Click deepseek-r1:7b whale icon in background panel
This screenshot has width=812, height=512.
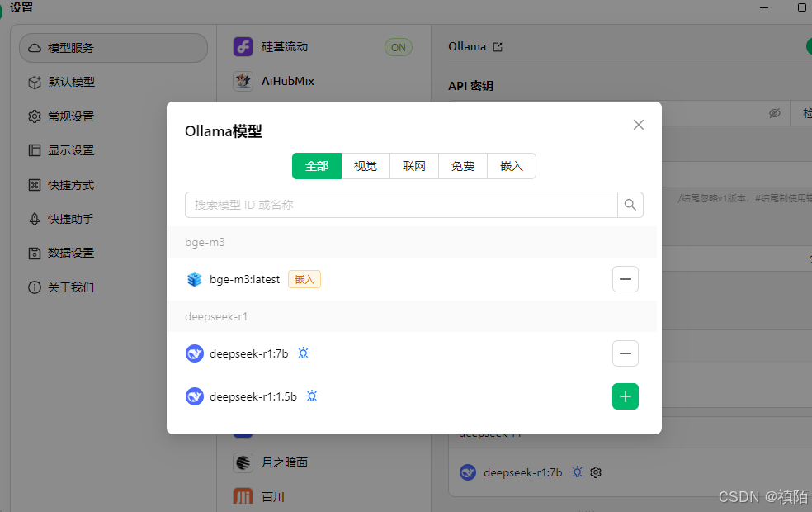468,472
